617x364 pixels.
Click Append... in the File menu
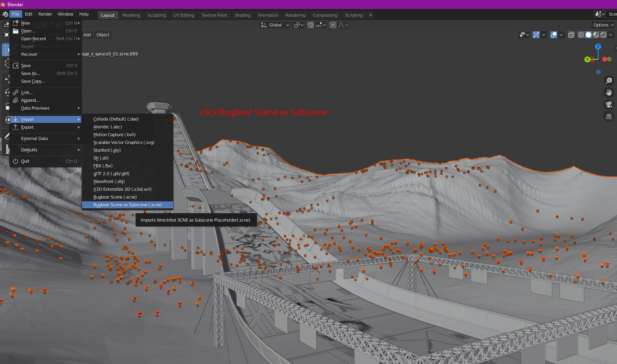point(46,100)
